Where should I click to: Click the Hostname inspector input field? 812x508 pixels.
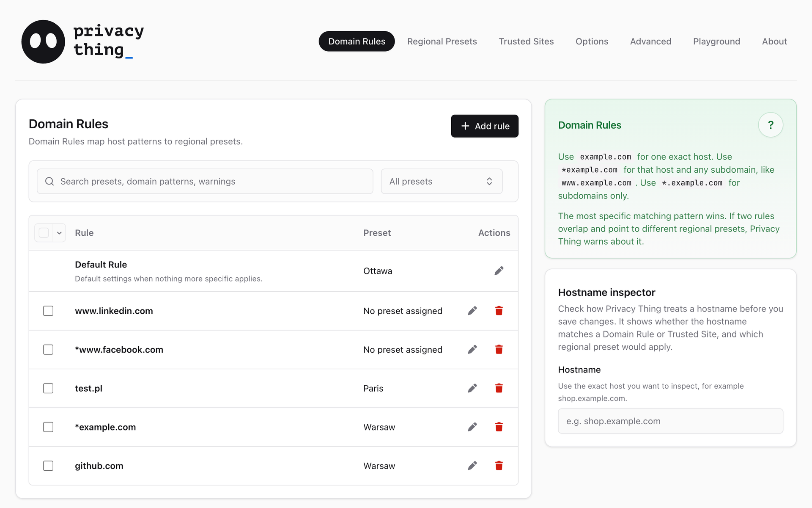point(670,421)
